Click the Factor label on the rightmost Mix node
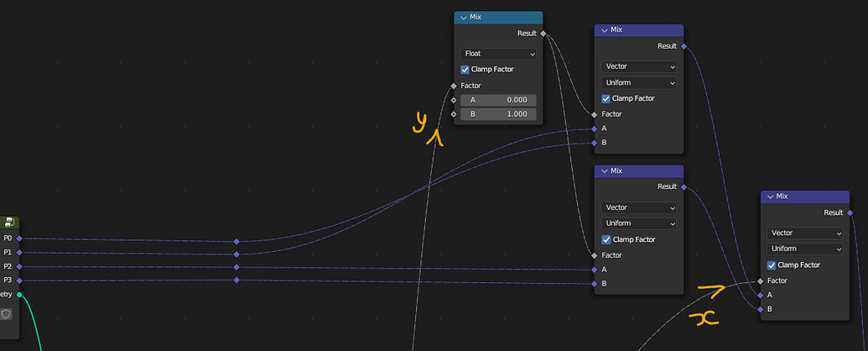The height and width of the screenshot is (351, 868). click(777, 281)
